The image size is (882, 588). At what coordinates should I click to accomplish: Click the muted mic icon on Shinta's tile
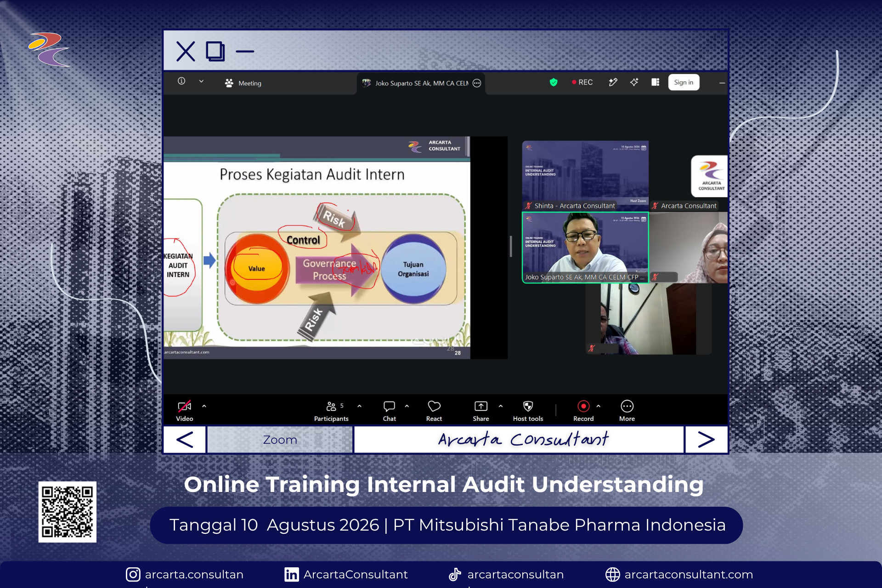click(529, 206)
